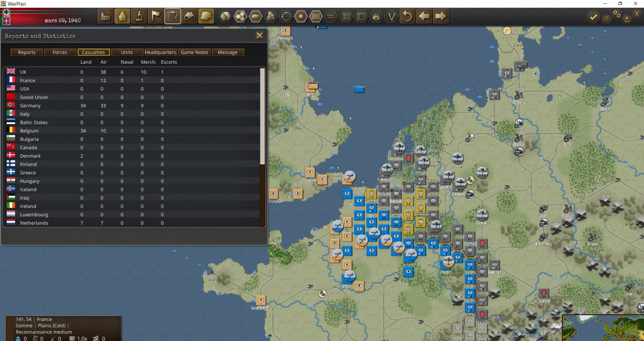Open the Headquarters tab
Screen dimensions: 644x341
point(160,52)
